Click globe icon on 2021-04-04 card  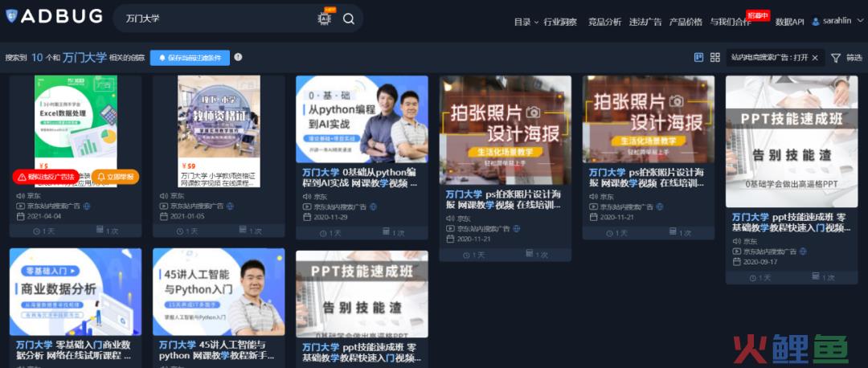click(87, 206)
